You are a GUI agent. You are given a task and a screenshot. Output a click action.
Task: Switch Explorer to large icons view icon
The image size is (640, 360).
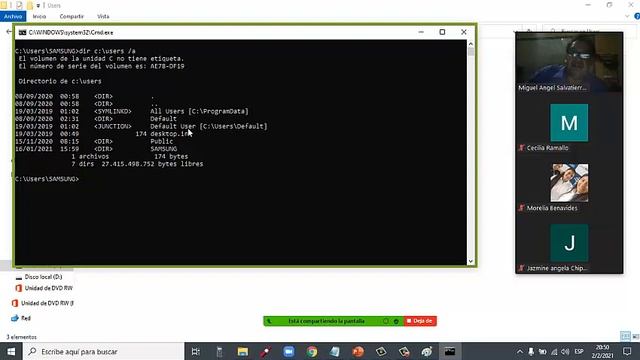636,336
